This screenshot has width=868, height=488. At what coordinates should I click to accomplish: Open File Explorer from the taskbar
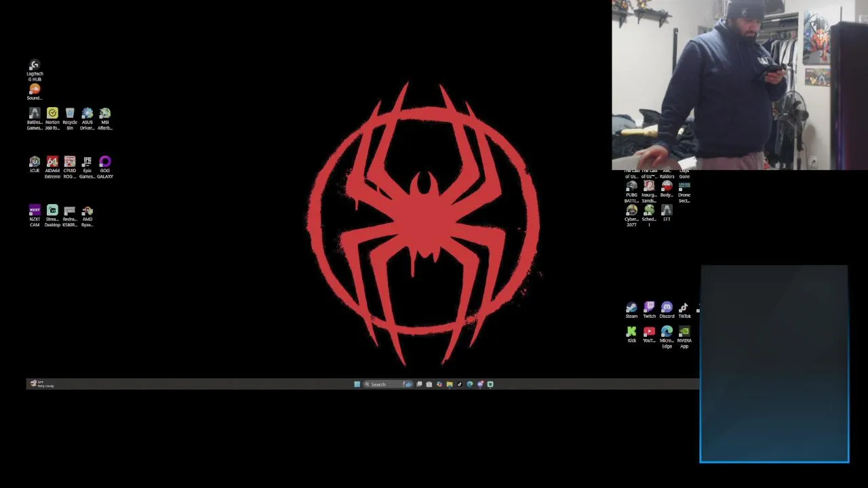[x=449, y=384]
